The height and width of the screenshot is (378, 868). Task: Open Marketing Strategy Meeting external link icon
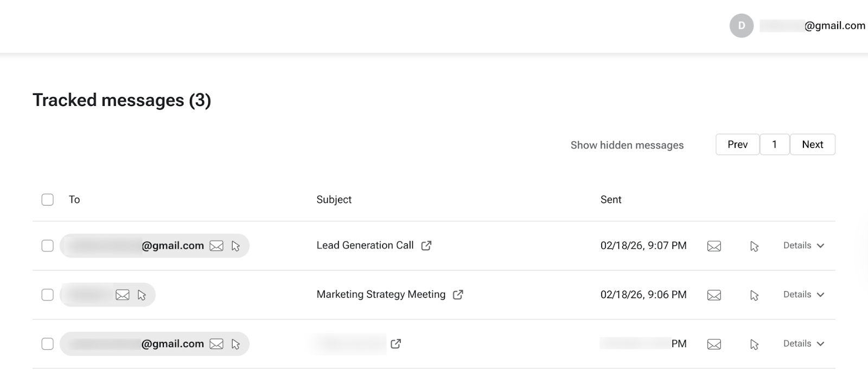[458, 294]
